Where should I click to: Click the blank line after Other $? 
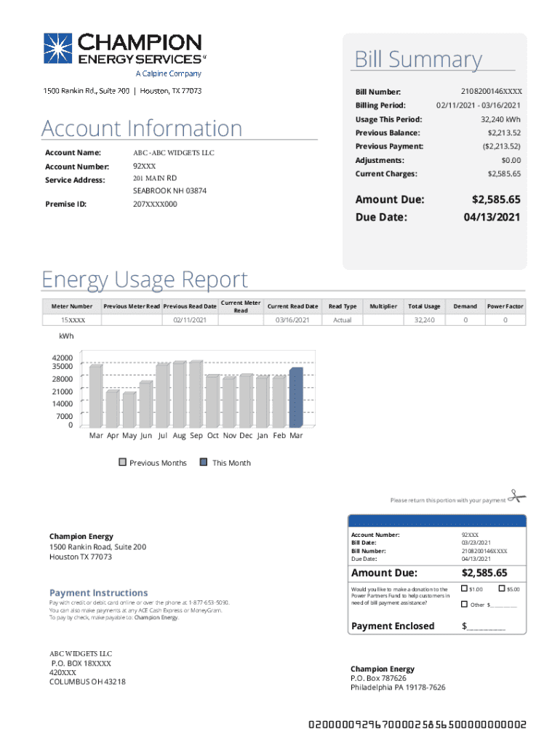click(x=504, y=605)
